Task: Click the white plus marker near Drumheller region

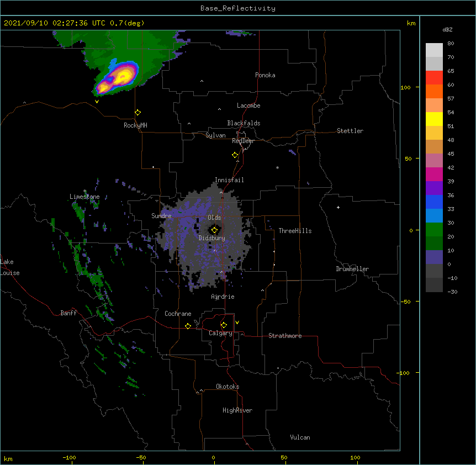Action: 338,207
